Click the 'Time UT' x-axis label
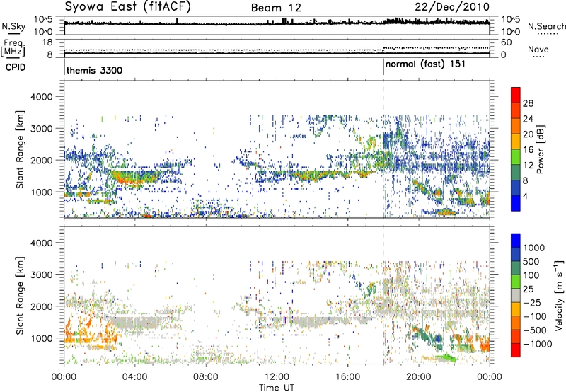Image resolution: width=566 pixels, height=392 pixels. (277, 387)
